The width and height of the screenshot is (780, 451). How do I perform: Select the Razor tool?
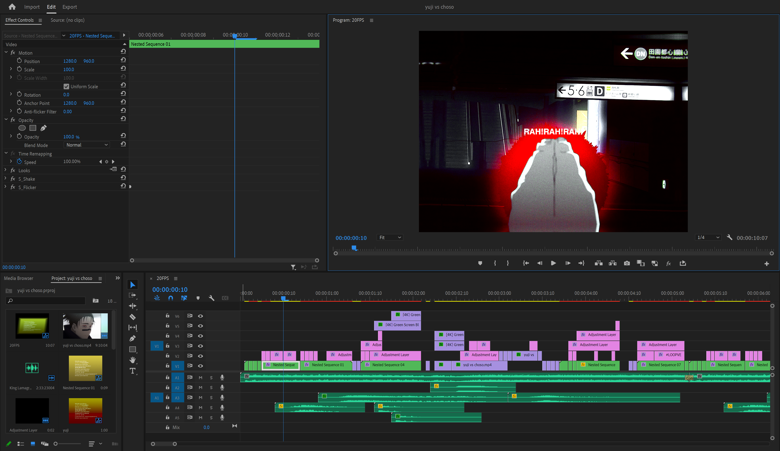point(132,317)
